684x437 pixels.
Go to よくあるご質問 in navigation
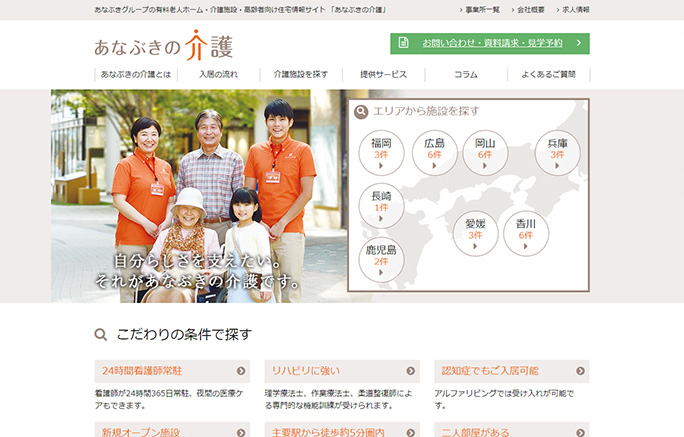(x=548, y=75)
